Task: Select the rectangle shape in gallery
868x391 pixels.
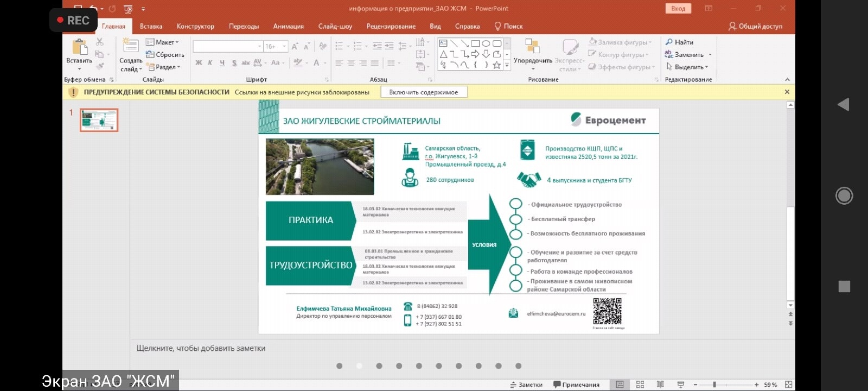Action: [476, 43]
